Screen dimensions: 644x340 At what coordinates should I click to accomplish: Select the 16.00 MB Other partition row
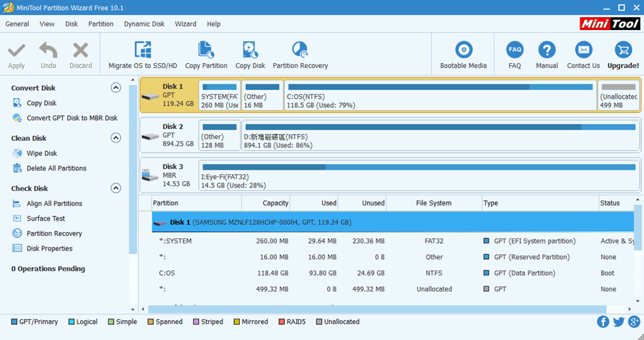[393, 257]
